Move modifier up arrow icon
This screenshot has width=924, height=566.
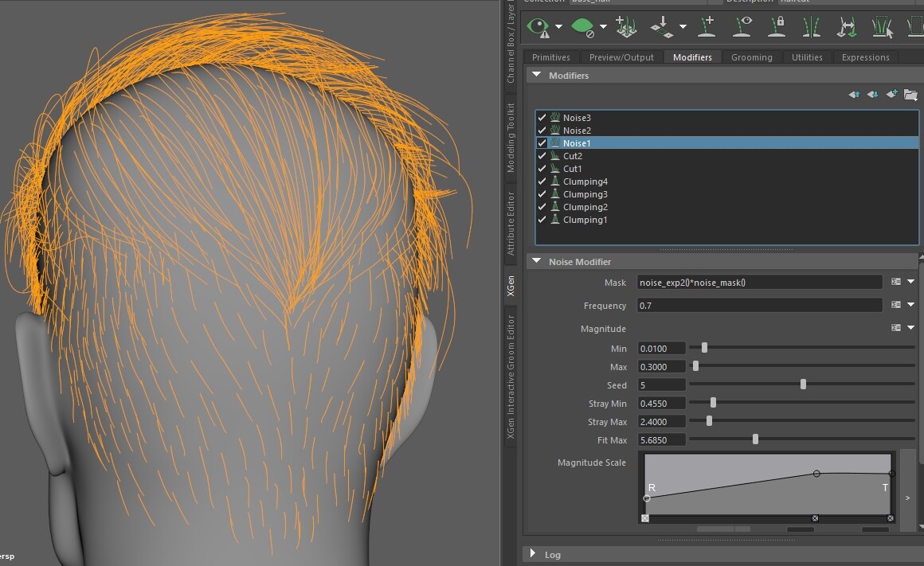(x=854, y=94)
